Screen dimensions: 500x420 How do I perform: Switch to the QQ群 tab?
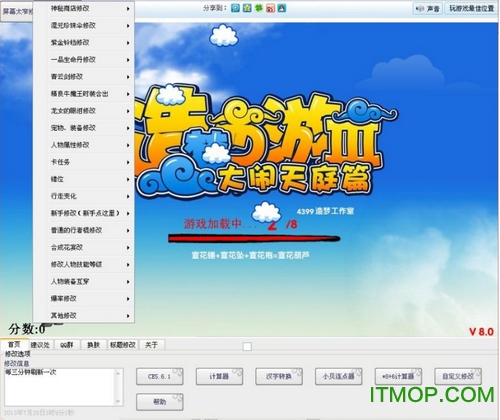pos(67,345)
